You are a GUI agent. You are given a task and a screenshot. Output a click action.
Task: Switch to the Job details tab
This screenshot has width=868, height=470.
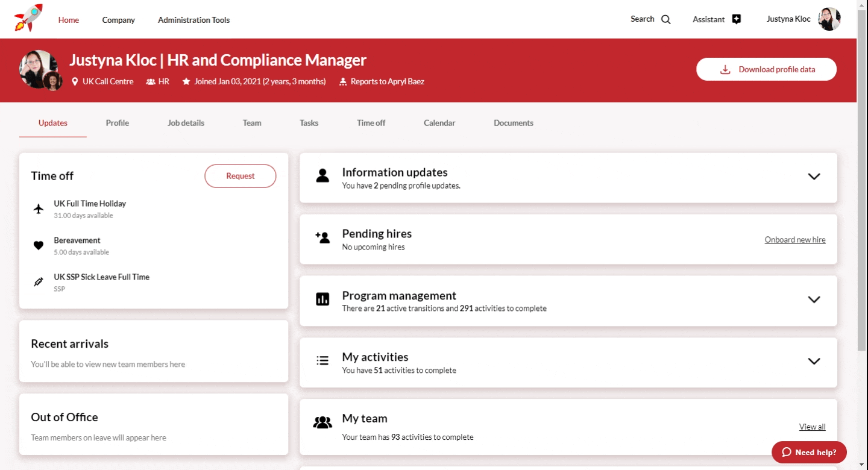[x=186, y=123]
